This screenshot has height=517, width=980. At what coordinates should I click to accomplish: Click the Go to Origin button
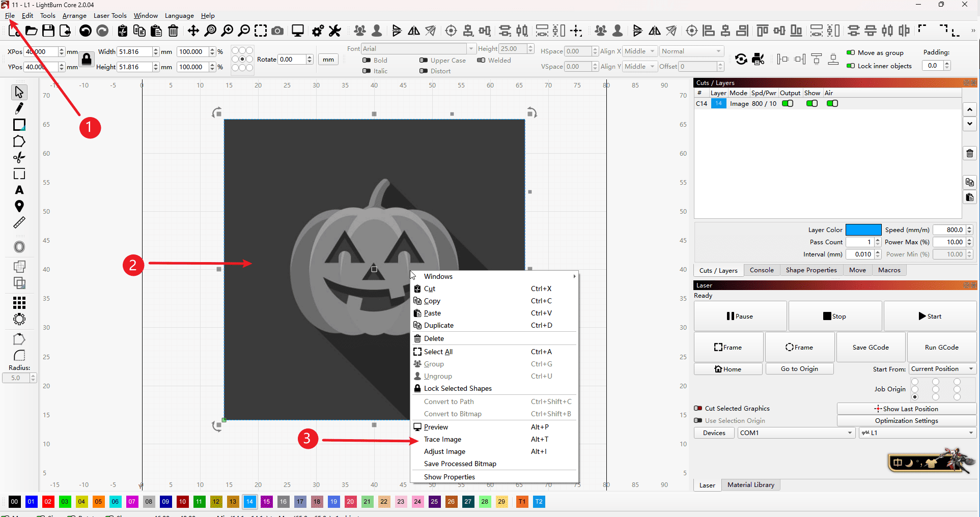click(799, 369)
